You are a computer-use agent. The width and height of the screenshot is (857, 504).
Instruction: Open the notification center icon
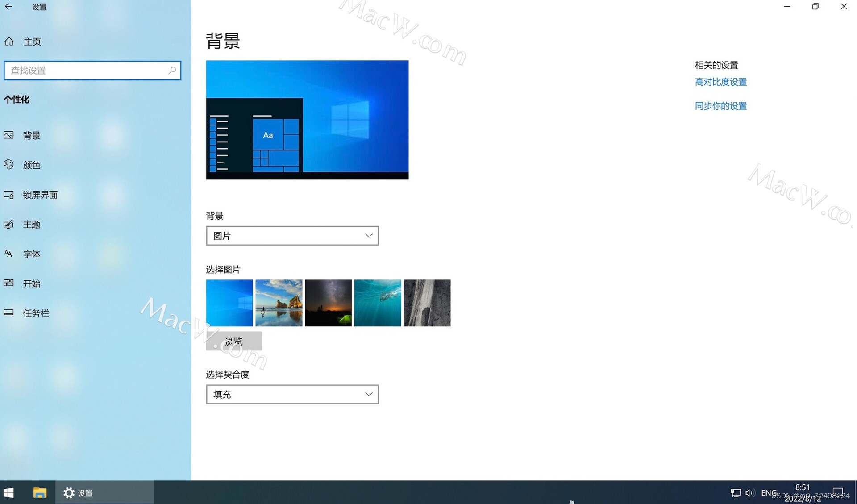click(x=838, y=493)
